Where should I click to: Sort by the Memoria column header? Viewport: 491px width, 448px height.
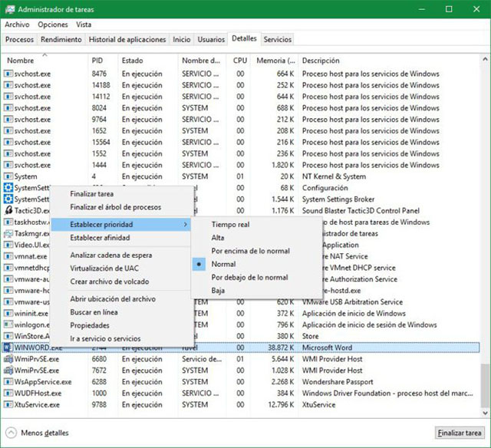pyautogui.click(x=275, y=61)
